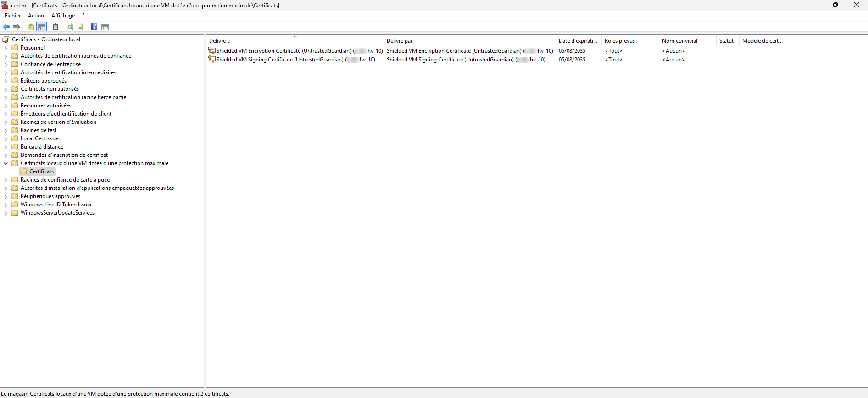Sort by Date d'expiration column header
The width and height of the screenshot is (868, 398).
578,41
